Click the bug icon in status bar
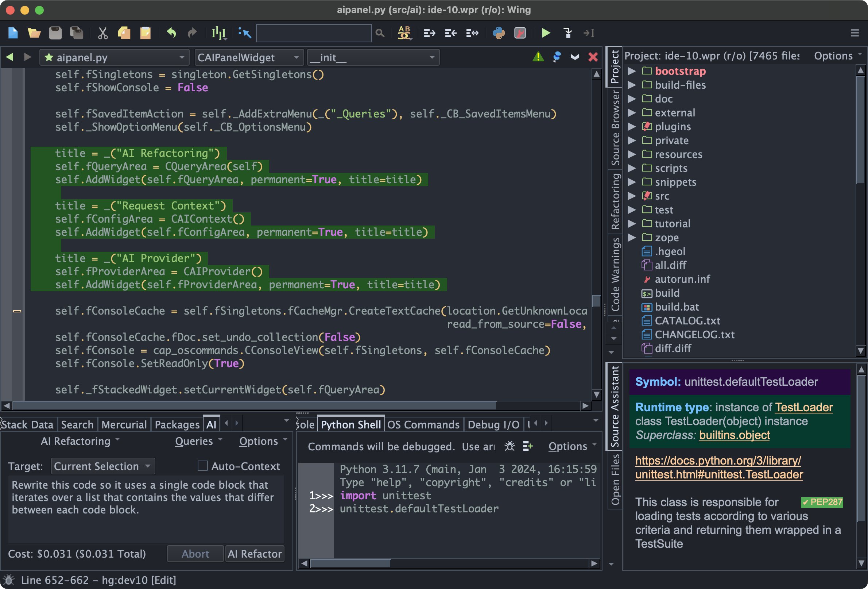This screenshot has width=868, height=589. click(9, 580)
